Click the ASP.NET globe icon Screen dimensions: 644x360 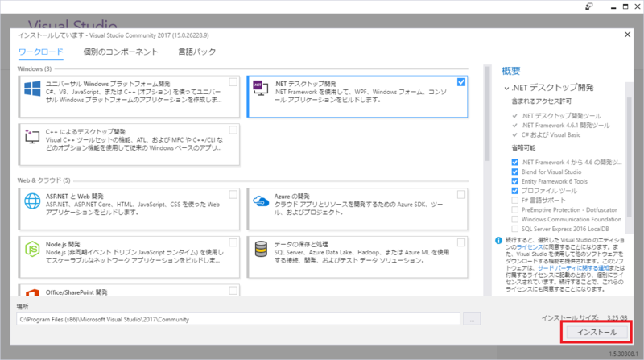click(32, 201)
